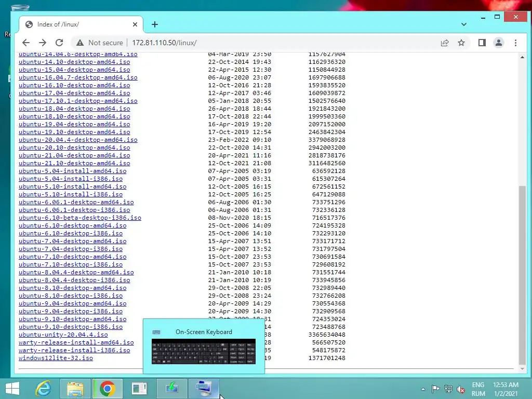Download ubuntu-6.10-beta-desktop-i386.iso
Image resolution: width=532 pixels, height=399 pixels.
pyautogui.click(x=79, y=218)
